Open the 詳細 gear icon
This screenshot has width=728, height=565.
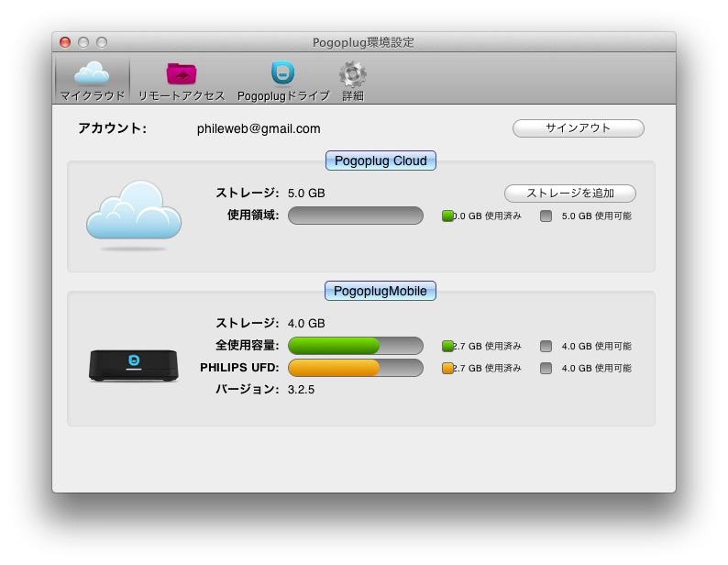pyautogui.click(x=353, y=73)
